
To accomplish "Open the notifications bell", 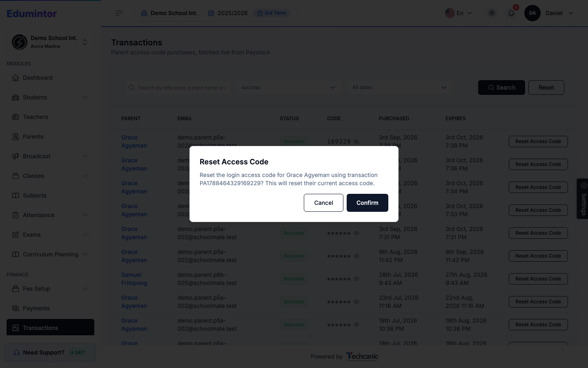I will [x=511, y=13].
